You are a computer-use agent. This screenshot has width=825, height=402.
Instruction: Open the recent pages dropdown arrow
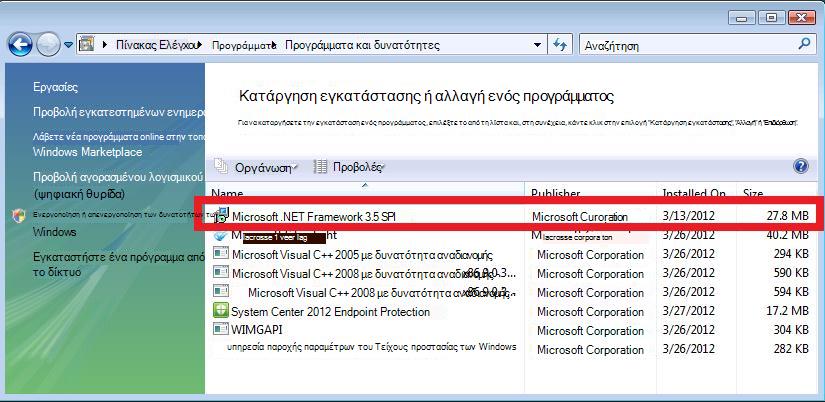click(x=68, y=45)
